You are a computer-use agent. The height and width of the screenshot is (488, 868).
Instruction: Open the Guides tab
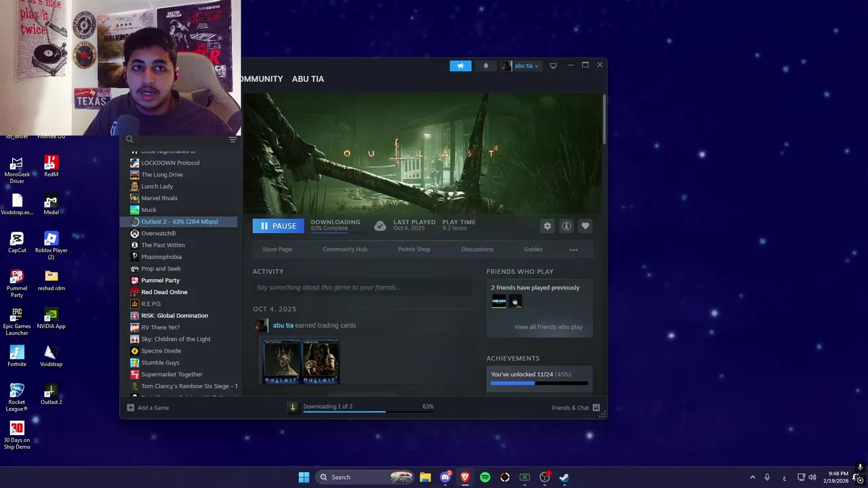(533, 249)
